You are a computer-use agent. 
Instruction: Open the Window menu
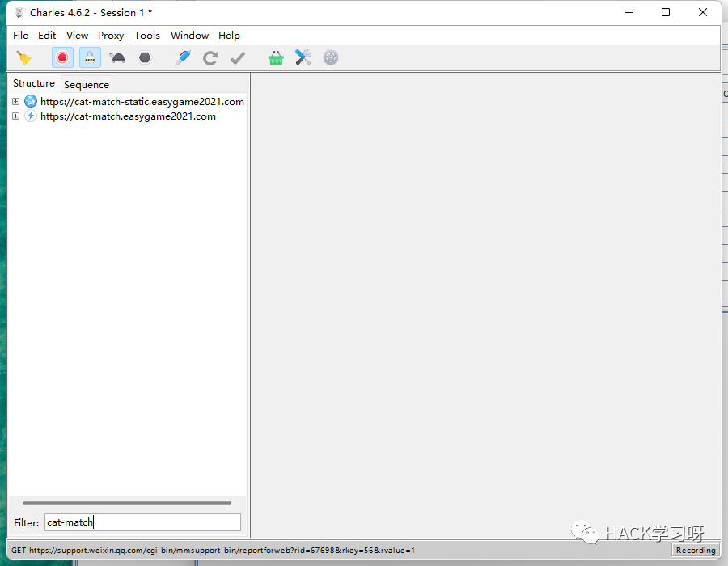tap(189, 36)
